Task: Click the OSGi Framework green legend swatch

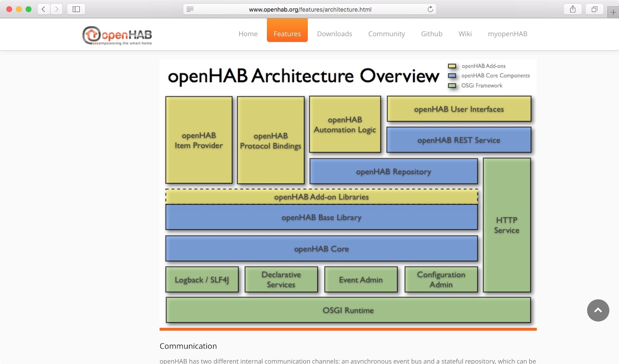Action: click(x=452, y=85)
